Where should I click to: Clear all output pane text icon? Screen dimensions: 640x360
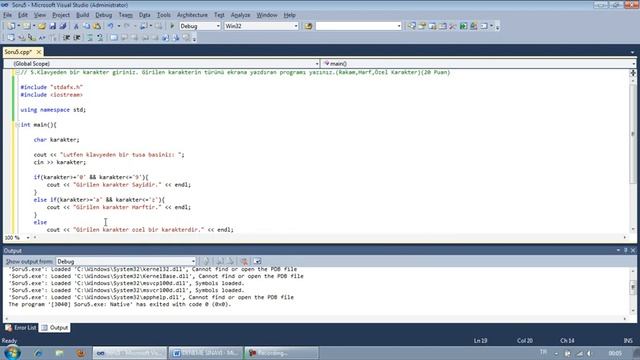pyautogui.click(x=244, y=261)
